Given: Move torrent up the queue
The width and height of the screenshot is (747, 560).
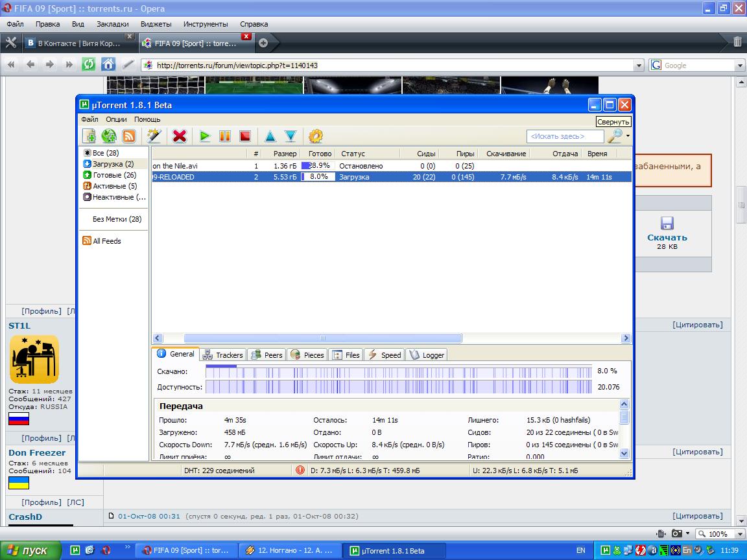Looking at the screenshot, I should coord(270,136).
